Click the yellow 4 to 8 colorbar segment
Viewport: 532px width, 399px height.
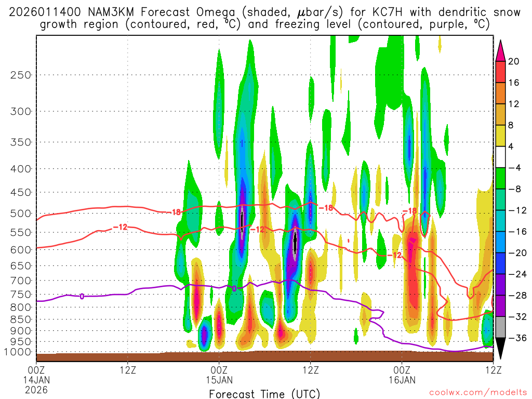tap(500, 136)
